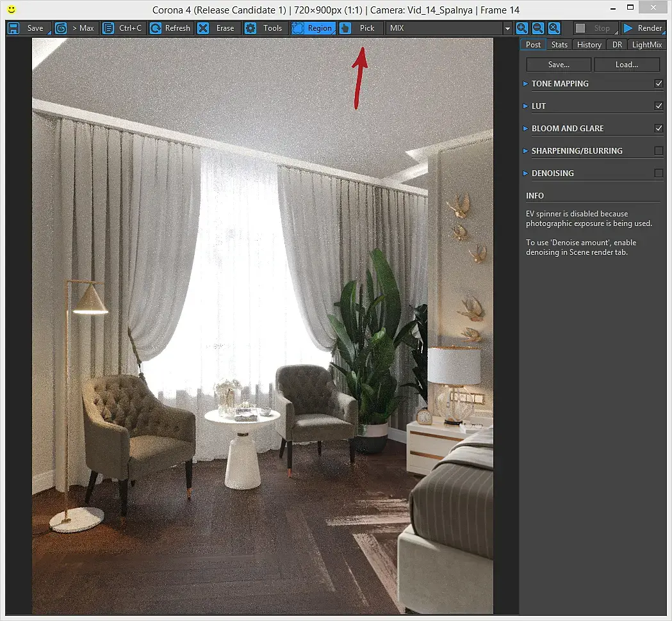Click the Ctrl+C toolbar label

[x=130, y=28]
